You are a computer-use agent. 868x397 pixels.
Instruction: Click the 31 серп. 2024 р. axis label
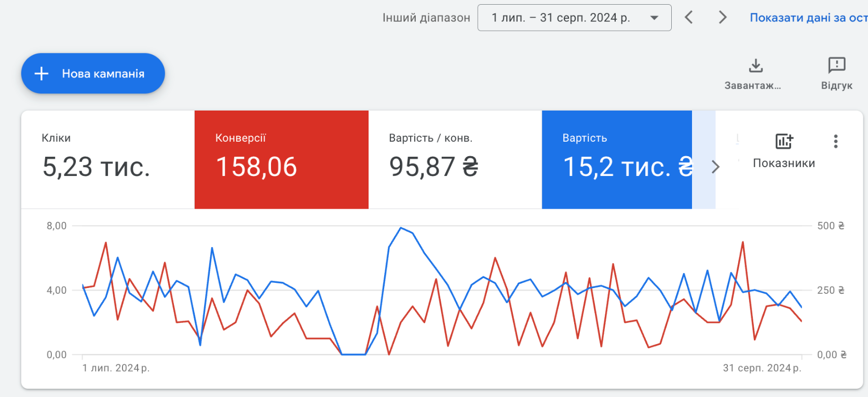point(762,368)
